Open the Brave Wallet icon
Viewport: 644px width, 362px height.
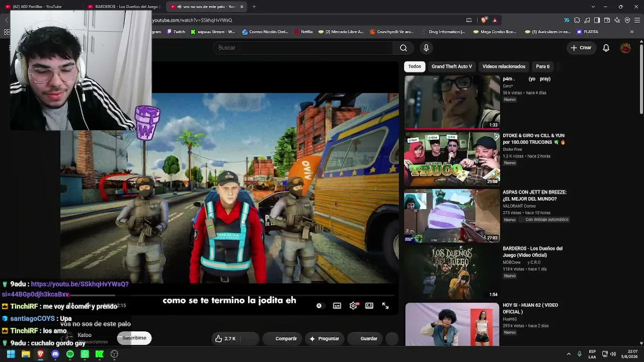[607, 20]
